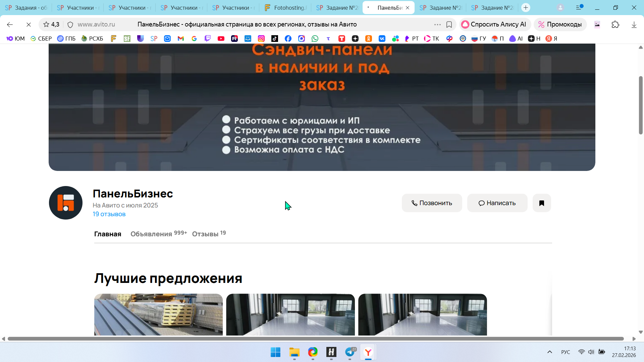
Task: Open the Instagram bookmark in bookmarks bar
Action: 261,39
